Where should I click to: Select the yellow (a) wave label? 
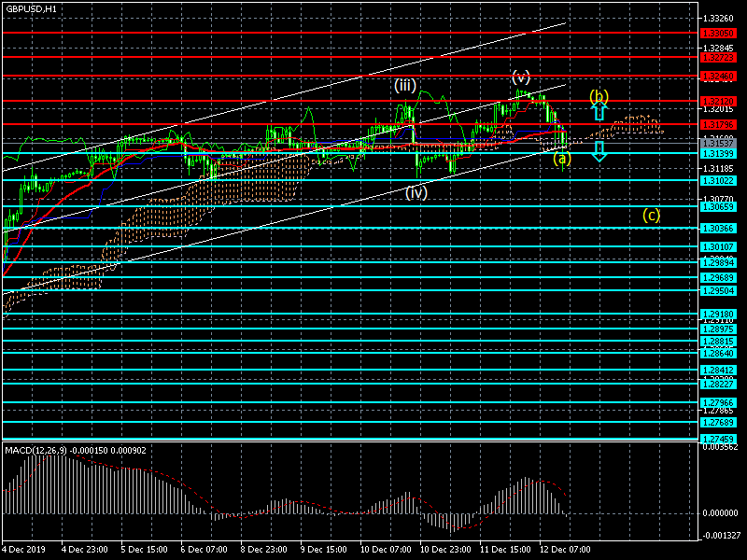coord(562,158)
